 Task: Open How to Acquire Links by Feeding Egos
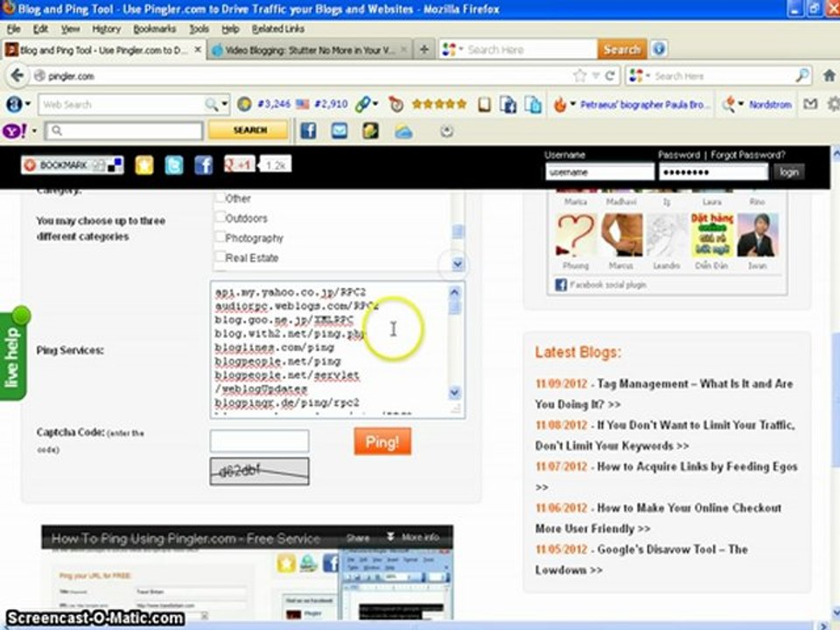click(x=667, y=476)
